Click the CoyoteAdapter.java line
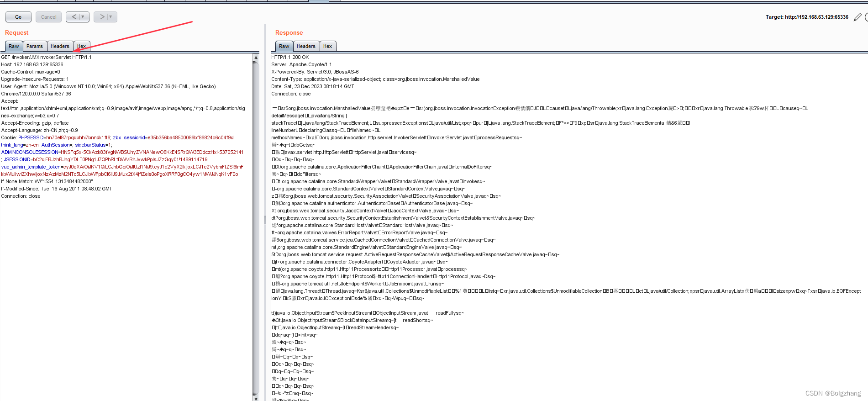 pos(360,262)
